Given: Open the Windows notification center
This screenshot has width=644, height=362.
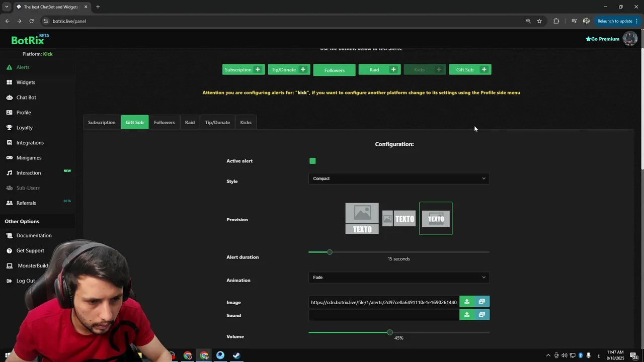Looking at the screenshot, I should (634, 355).
